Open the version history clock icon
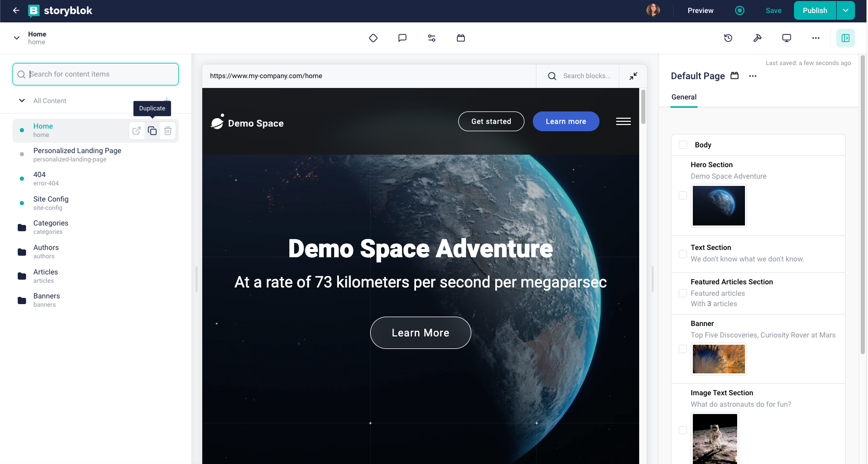 (728, 38)
